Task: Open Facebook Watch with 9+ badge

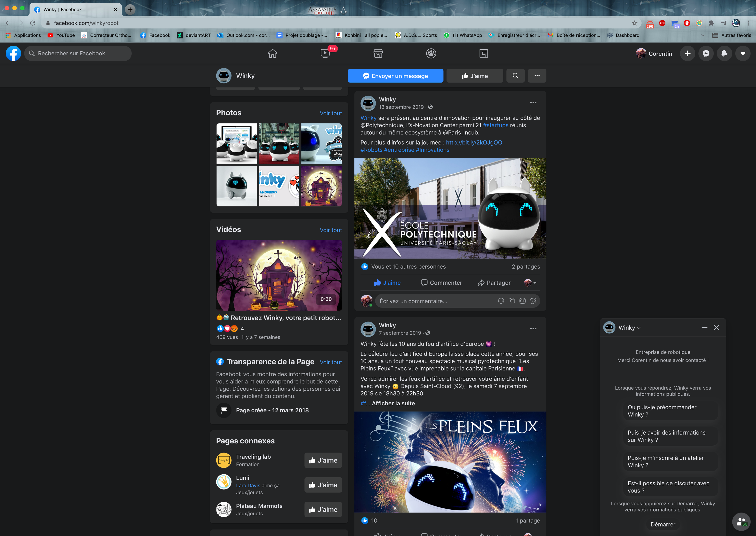Action: click(x=325, y=53)
